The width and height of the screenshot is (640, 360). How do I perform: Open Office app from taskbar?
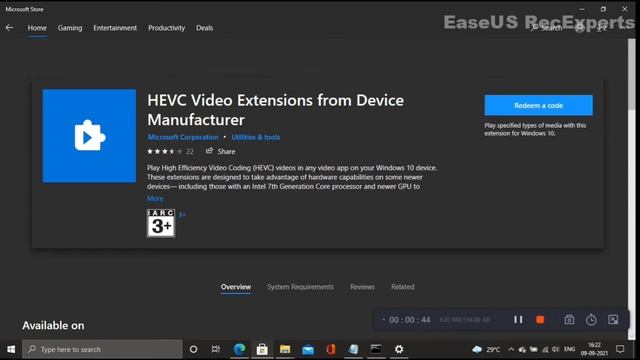331,349
